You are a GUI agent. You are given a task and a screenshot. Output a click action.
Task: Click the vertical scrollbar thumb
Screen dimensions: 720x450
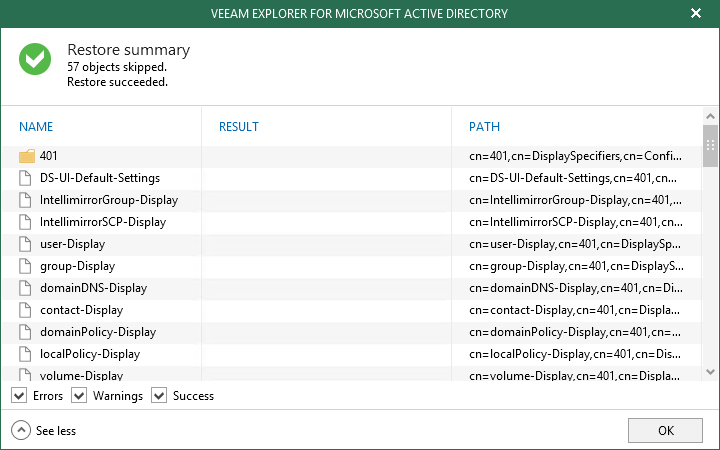coord(710,146)
